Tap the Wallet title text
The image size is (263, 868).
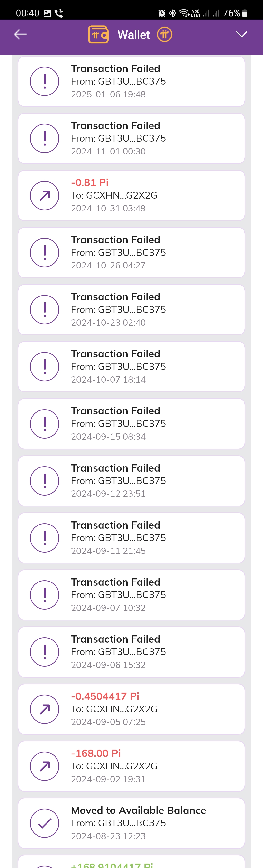tap(134, 35)
